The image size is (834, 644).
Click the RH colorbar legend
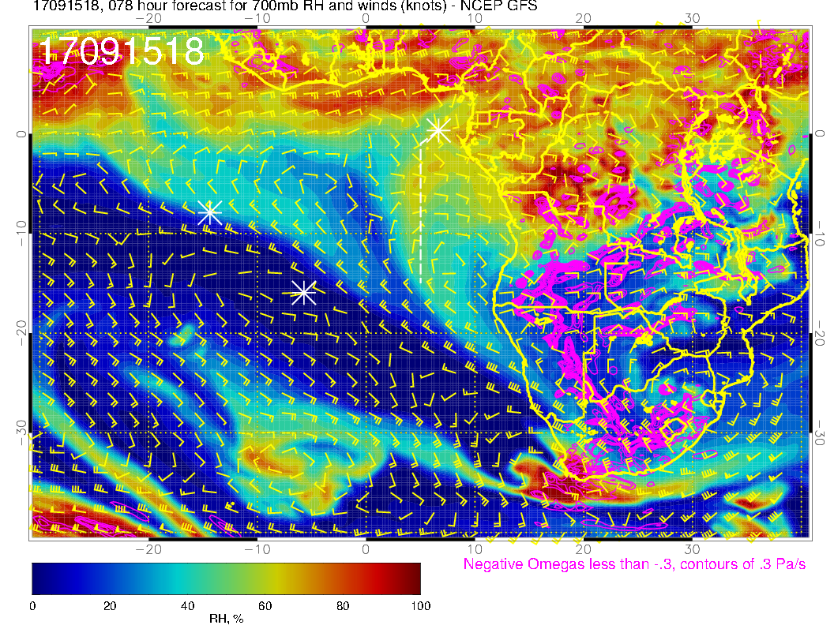pos(226,578)
